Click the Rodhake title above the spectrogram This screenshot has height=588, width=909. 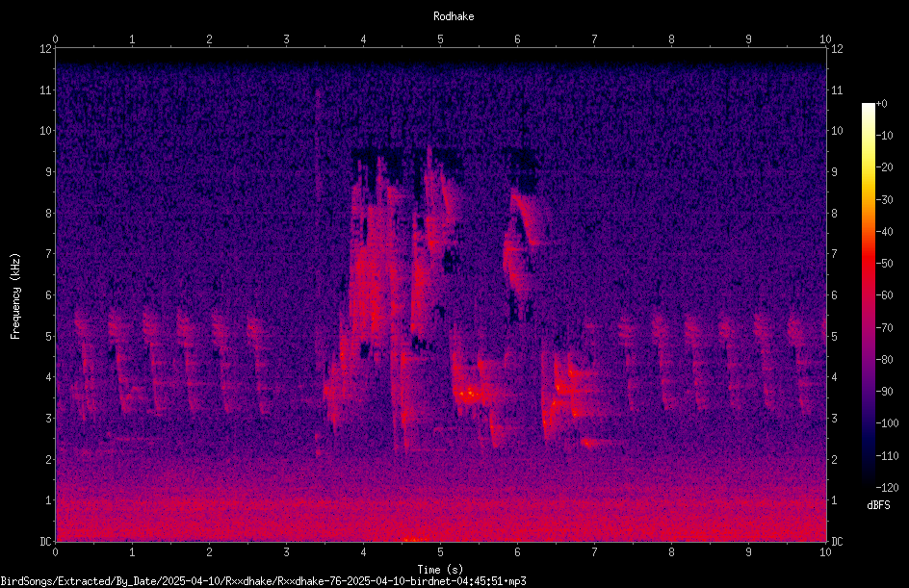click(454, 16)
